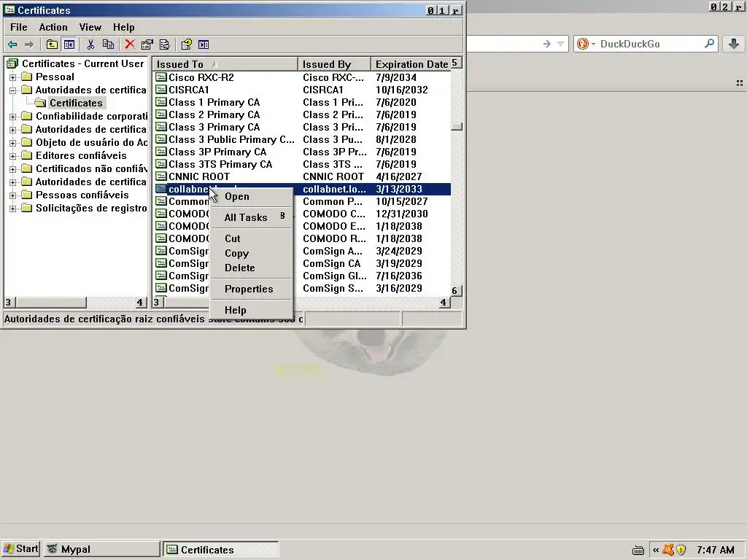
Task: Click the Back arrow toolbar icon
Action: (12, 44)
